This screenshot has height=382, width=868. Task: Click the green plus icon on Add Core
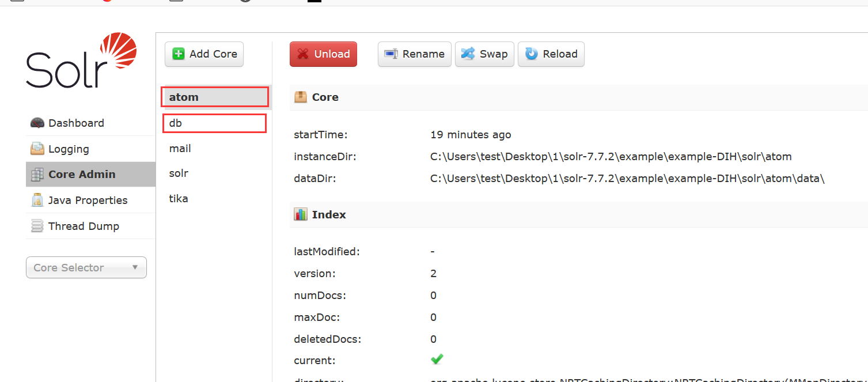pos(179,54)
